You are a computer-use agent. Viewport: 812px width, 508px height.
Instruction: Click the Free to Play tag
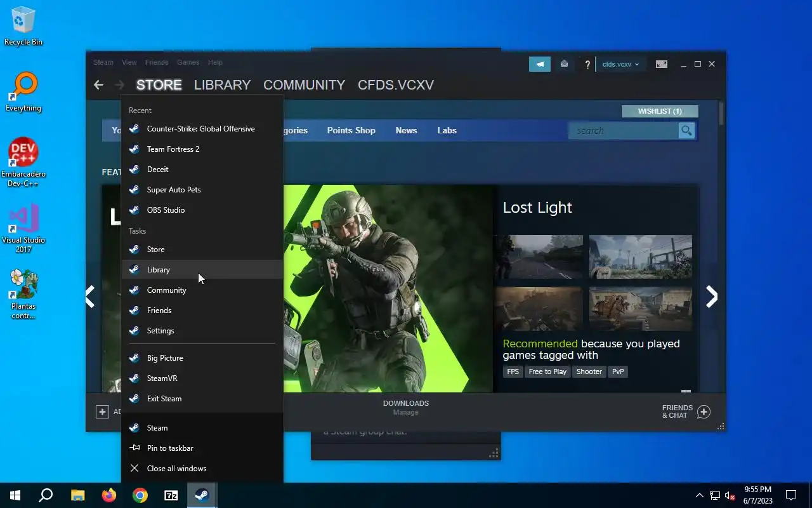tap(547, 371)
